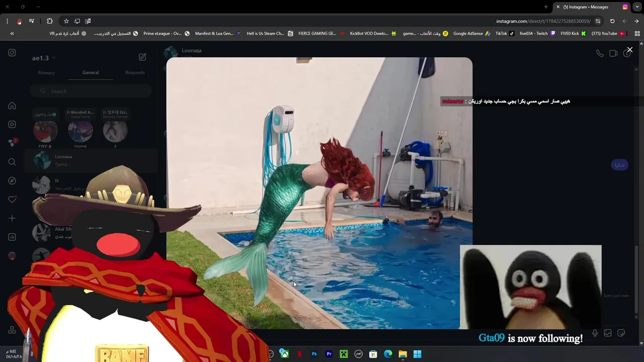This screenshot has height=362, width=644.
Task: Click the voice clip microphone icon
Action: 595,333
